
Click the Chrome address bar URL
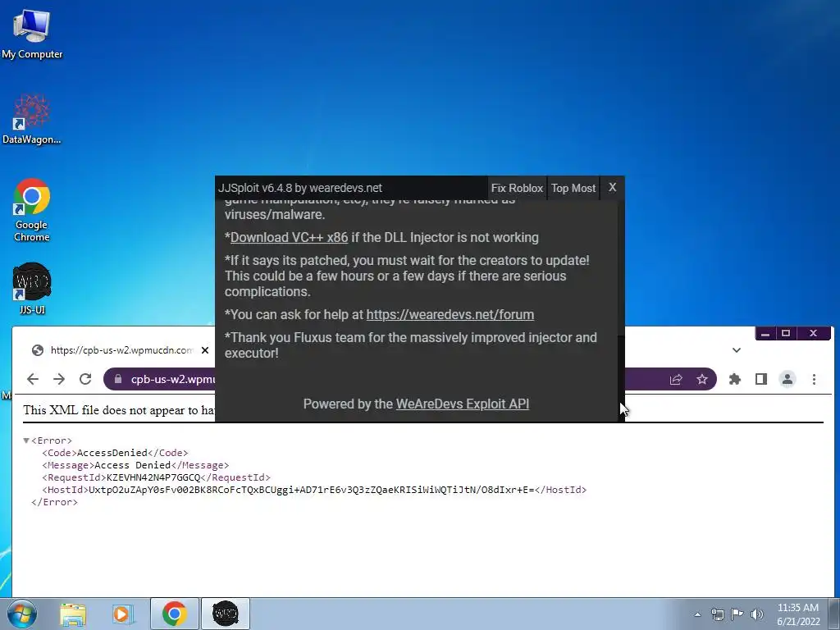172,379
